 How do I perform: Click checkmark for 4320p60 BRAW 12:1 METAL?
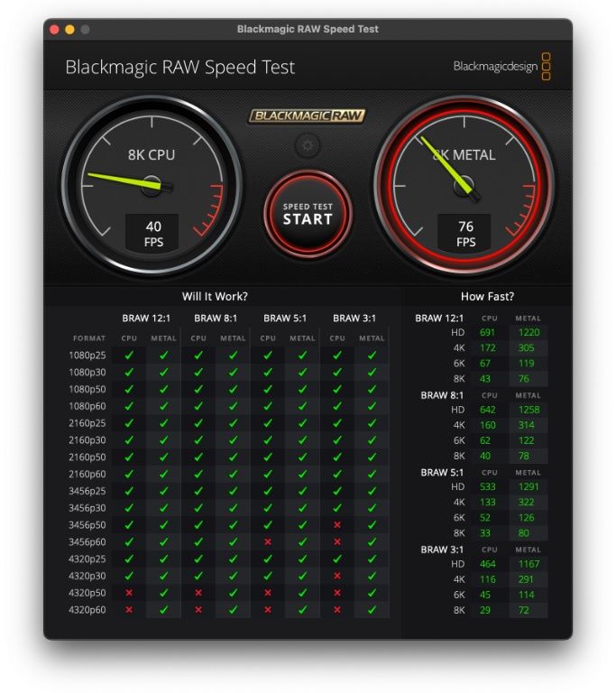click(164, 610)
